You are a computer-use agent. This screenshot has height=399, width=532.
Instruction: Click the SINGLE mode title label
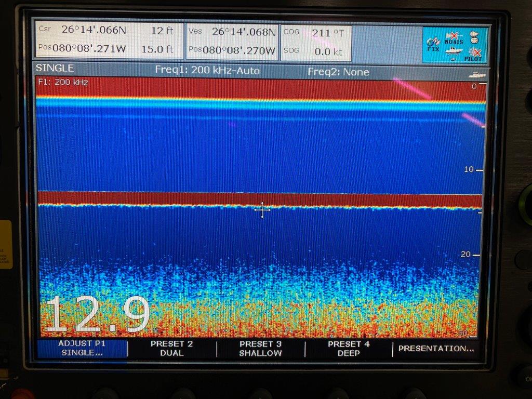55,68
